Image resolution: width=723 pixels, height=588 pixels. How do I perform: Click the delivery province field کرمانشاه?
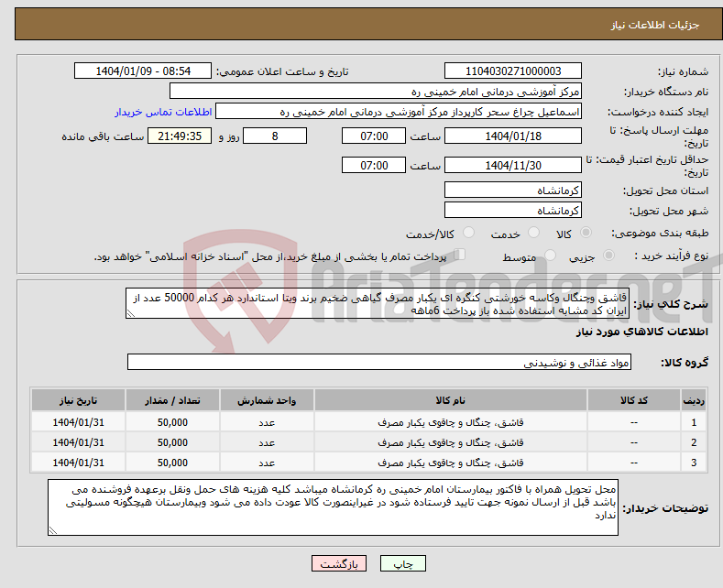pyautogui.click(x=513, y=190)
